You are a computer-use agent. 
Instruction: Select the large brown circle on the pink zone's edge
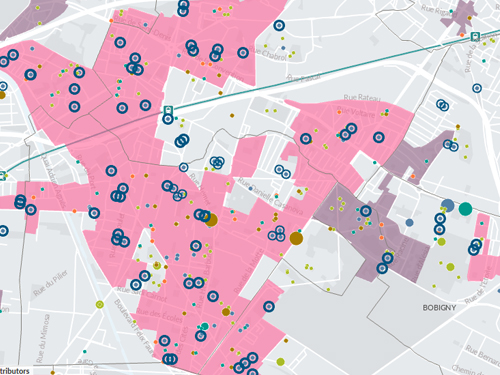pyautogui.click(x=296, y=238)
